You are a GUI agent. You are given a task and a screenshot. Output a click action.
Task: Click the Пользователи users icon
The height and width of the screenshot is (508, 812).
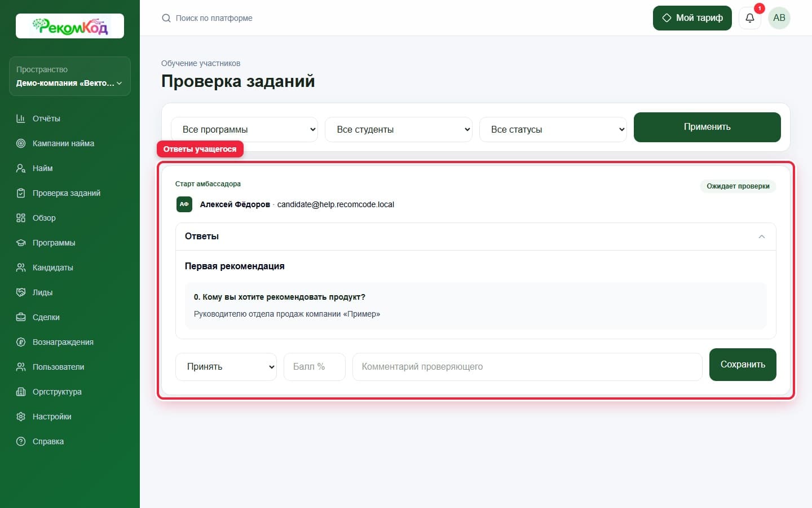tap(21, 367)
